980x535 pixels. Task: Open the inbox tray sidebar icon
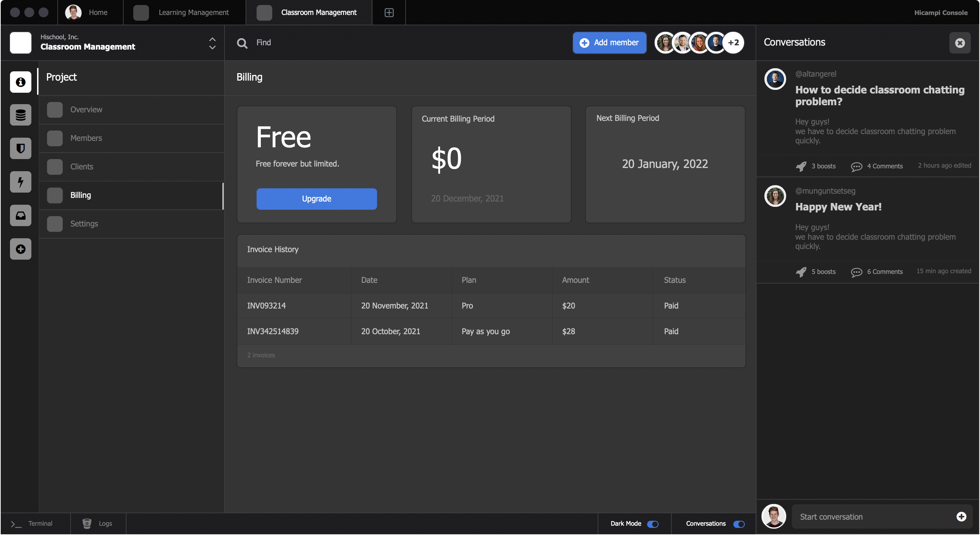tap(21, 215)
